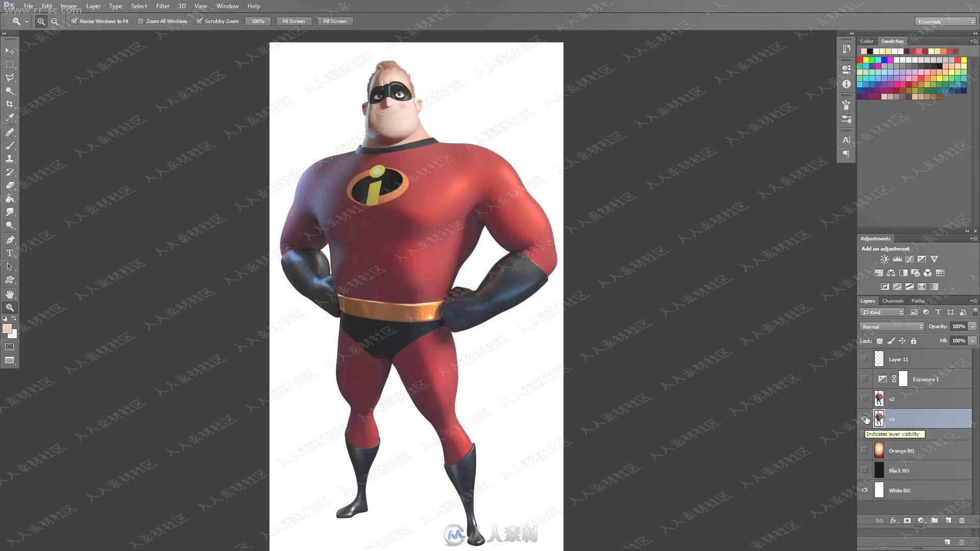
Task: Select the Custom Shape tool
Action: (10, 280)
